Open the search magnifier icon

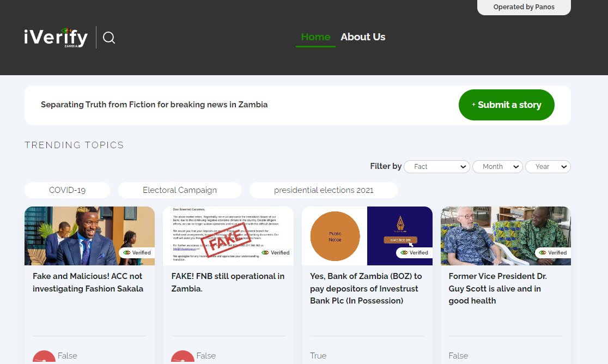pos(109,38)
